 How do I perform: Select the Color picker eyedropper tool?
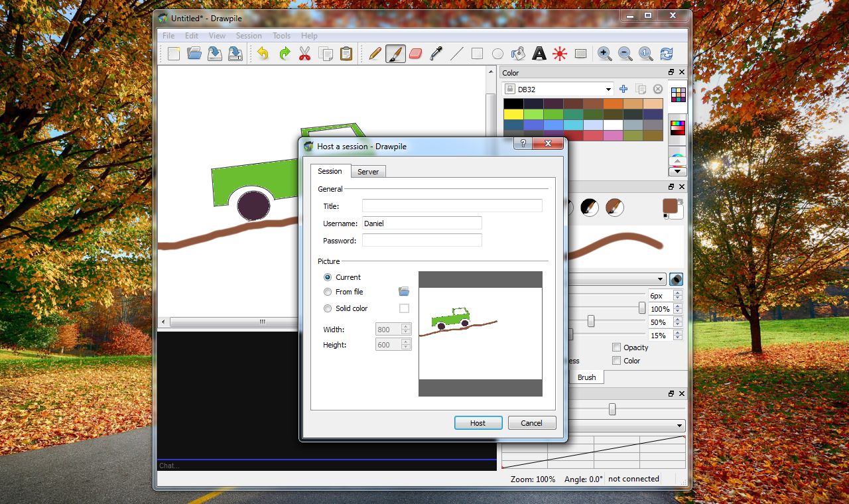pyautogui.click(x=436, y=54)
